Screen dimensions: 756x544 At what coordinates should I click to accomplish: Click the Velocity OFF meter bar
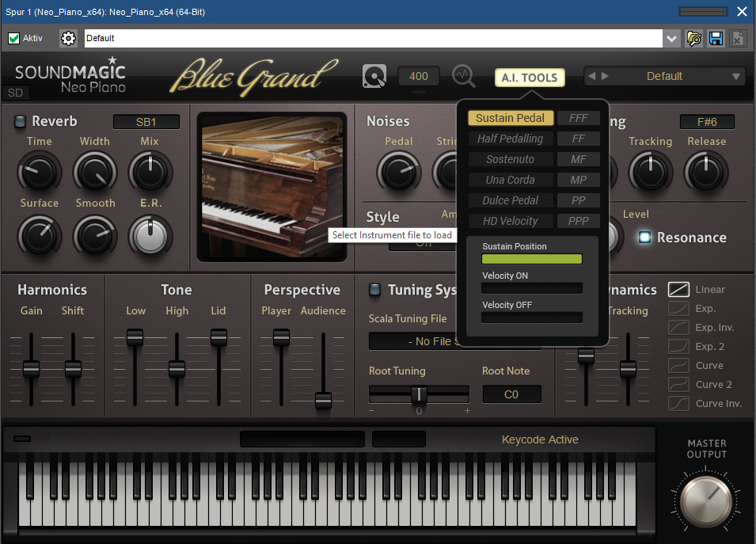tap(532, 318)
